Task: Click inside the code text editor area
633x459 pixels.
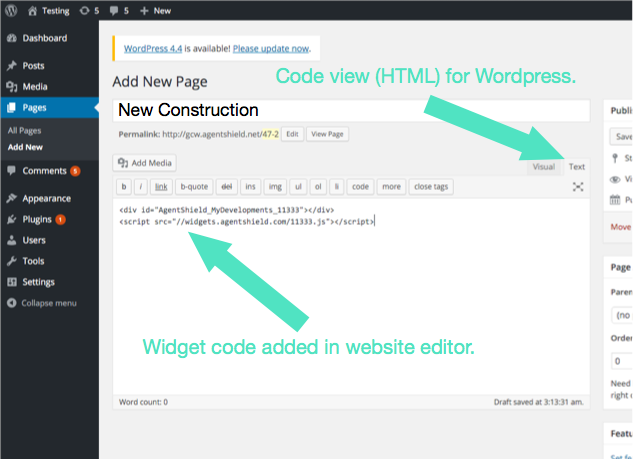Action: tap(351, 297)
